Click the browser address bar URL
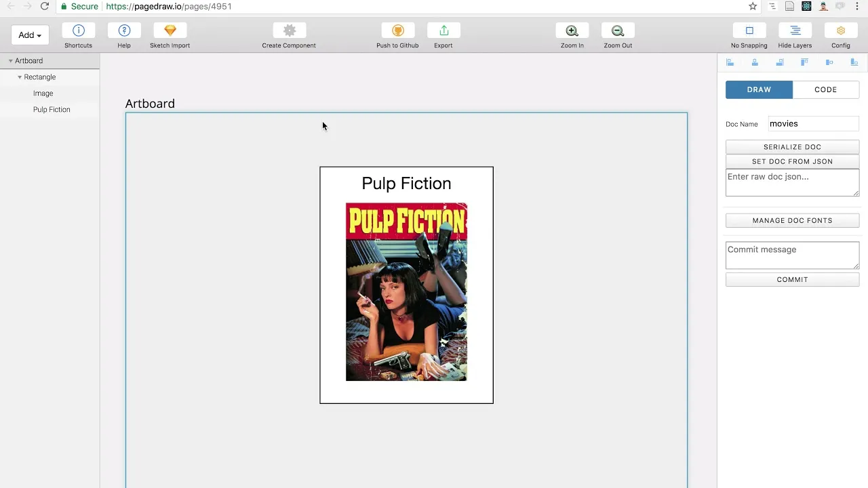The height and width of the screenshot is (488, 868). 169,6
